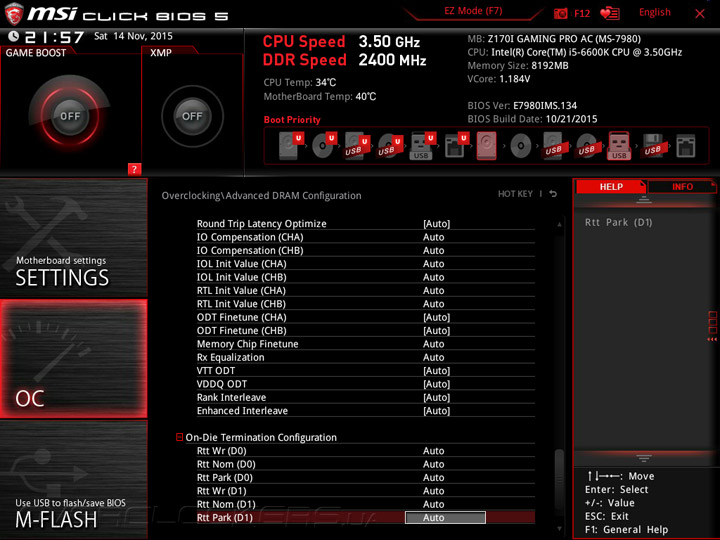Close the BIOS with the red X
This screenshot has height=540, width=720.
pos(700,14)
